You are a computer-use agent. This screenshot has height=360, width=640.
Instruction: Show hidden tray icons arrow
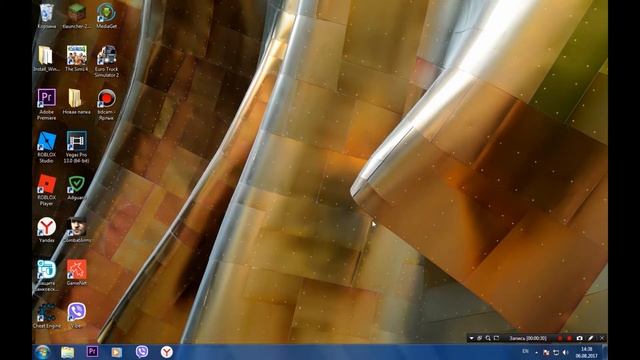point(536,353)
